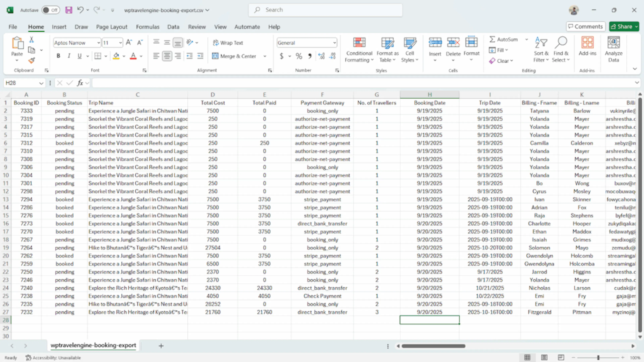This screenshot has width=644, height=362.
Task: Click the Format Painter brush icon
Action: (32, 61)
